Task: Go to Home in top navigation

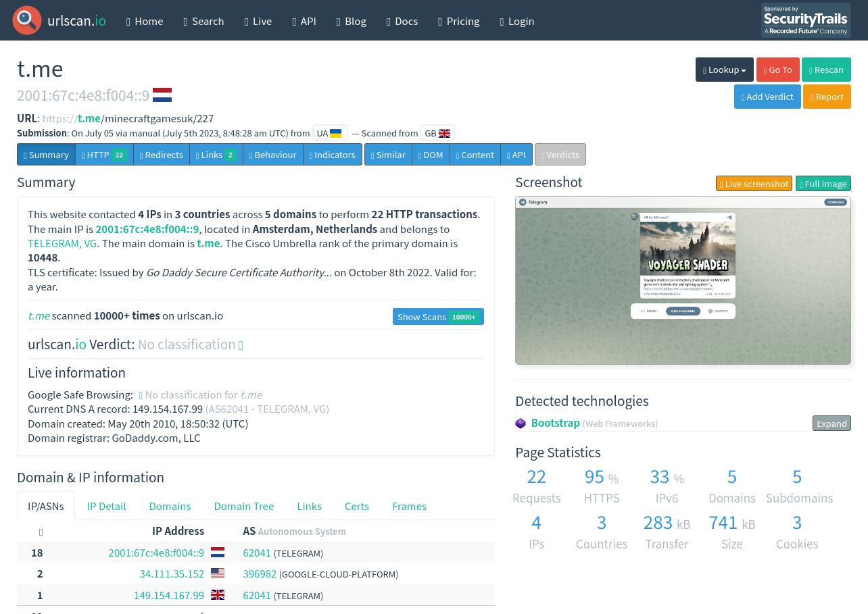Action: [x=145, y=21]
